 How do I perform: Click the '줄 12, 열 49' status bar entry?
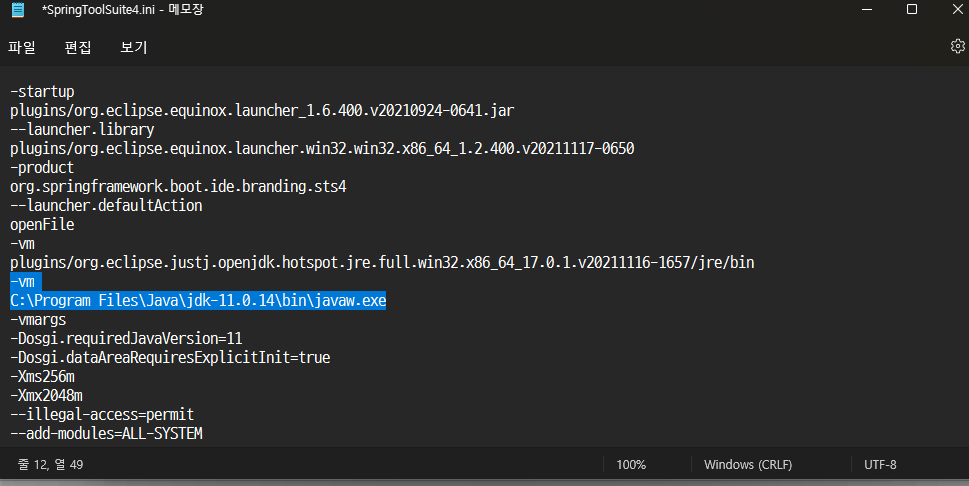click(51, 465)
